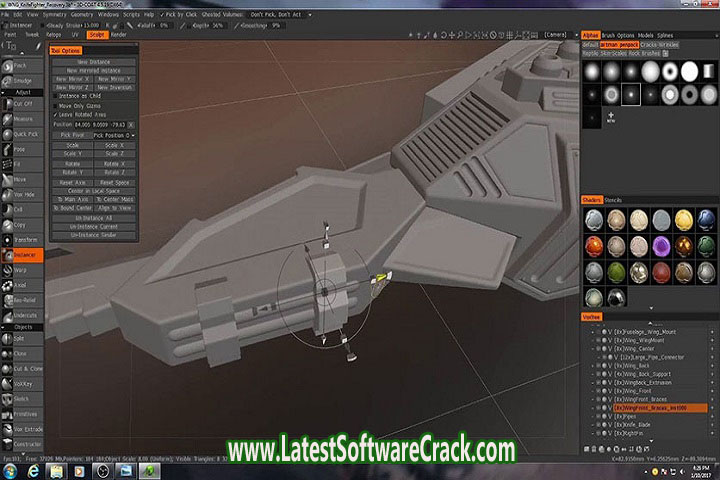The height and width of the screenshot is (480, 720).
Task: Pick the Warp tool
Action: point(20,269)
